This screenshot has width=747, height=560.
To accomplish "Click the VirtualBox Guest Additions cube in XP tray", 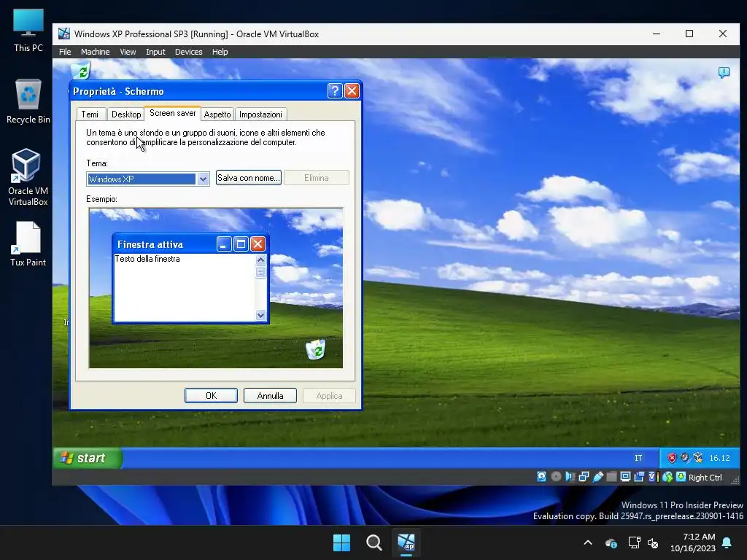I will click(x=698, y=458).
